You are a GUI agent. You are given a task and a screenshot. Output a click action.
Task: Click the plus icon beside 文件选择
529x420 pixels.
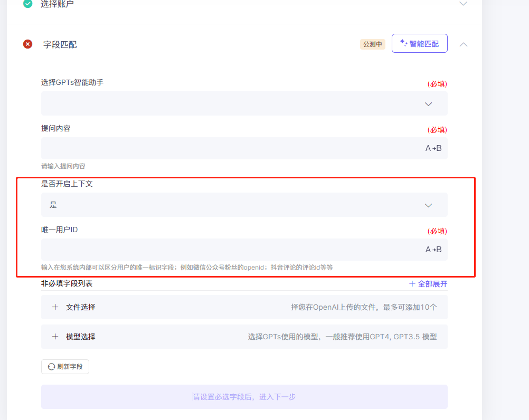[55, 307]
